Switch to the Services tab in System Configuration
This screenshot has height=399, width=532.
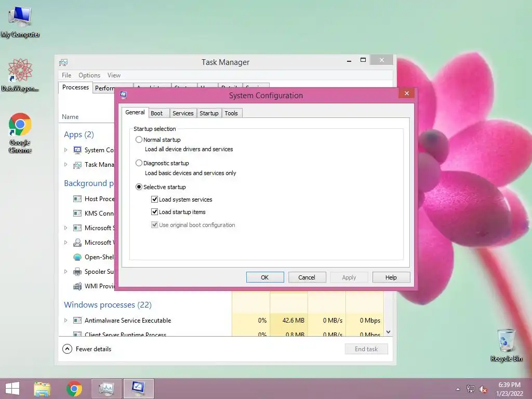coord(183,113)
